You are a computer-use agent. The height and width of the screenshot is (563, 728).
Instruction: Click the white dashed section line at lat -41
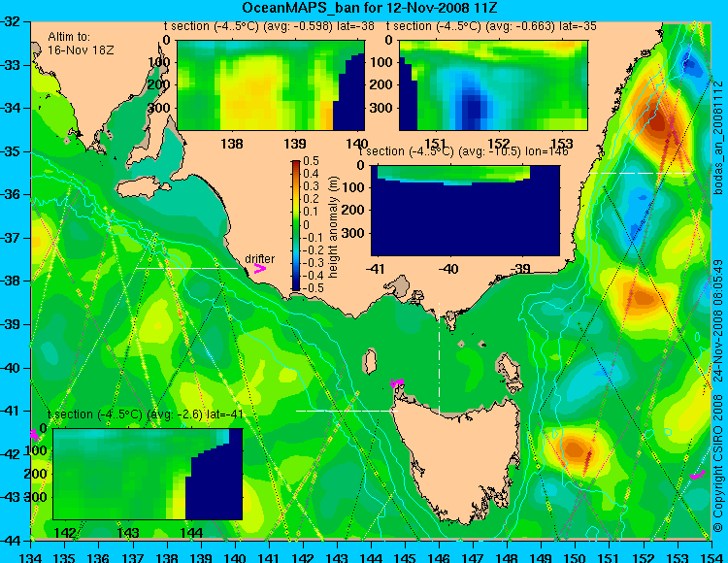click(x=347, y=411)
